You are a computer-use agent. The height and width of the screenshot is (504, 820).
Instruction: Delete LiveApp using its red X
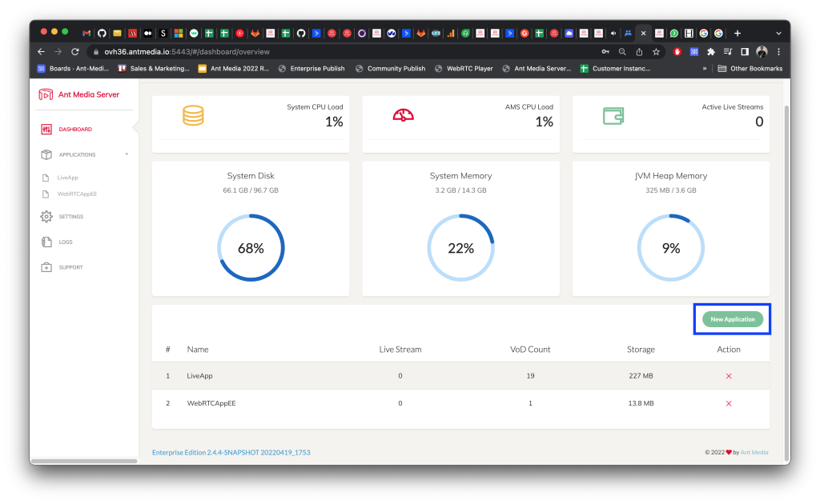pos(729,376)
